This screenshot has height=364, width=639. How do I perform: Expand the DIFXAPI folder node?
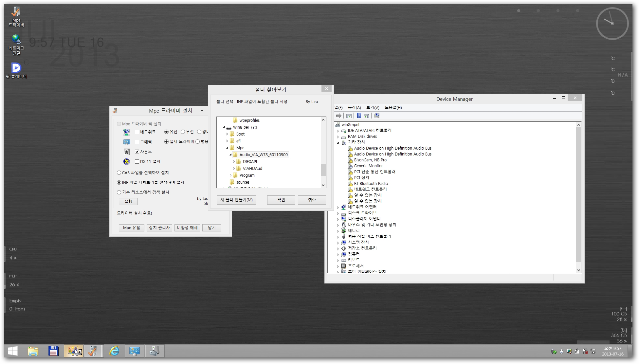[234, 162]
